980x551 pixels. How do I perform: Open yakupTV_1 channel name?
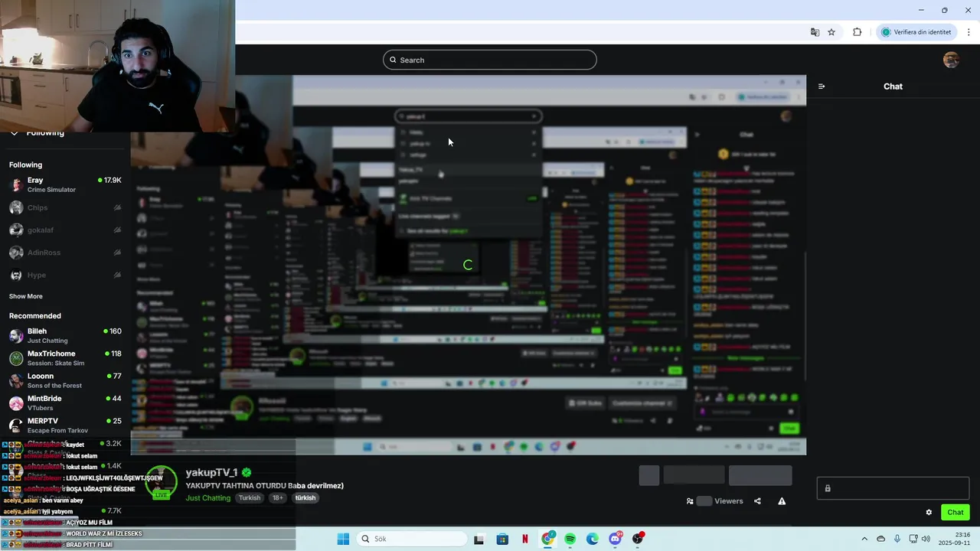(x=211, y=473)
